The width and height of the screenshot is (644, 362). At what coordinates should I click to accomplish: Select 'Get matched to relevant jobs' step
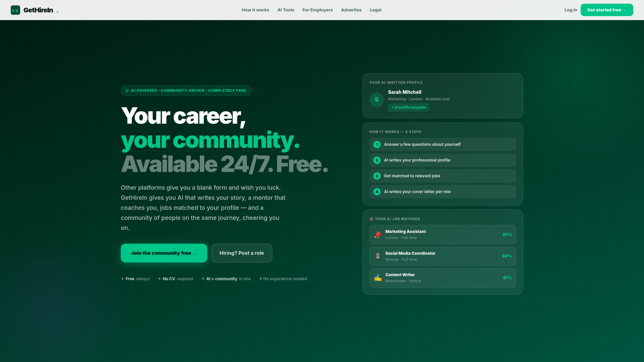coord(443,176)
